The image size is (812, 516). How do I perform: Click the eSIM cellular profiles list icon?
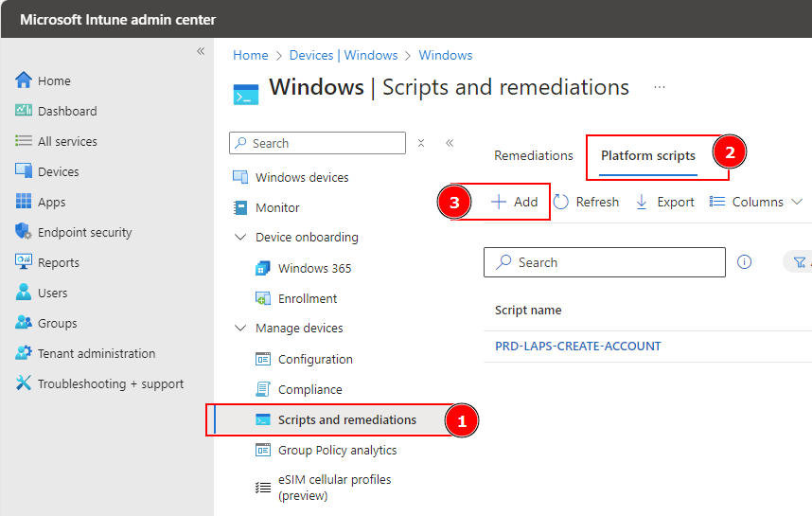[262, 488]
